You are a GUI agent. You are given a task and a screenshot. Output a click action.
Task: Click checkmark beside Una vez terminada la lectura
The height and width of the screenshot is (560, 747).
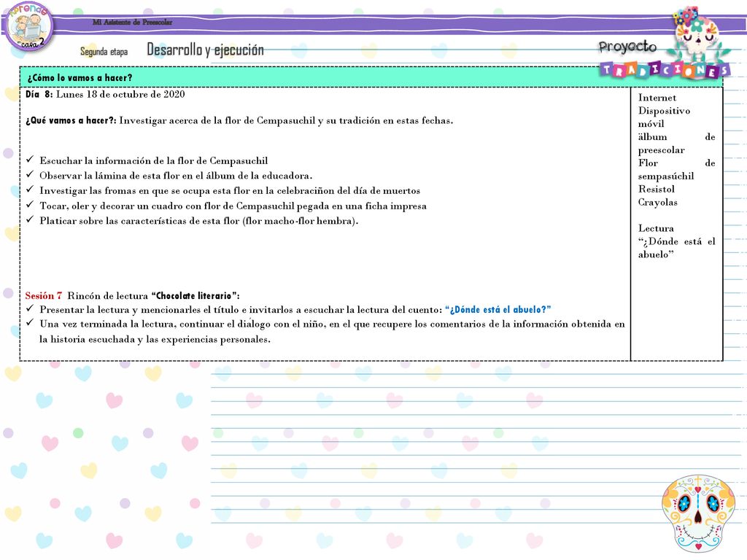[30, 323]
